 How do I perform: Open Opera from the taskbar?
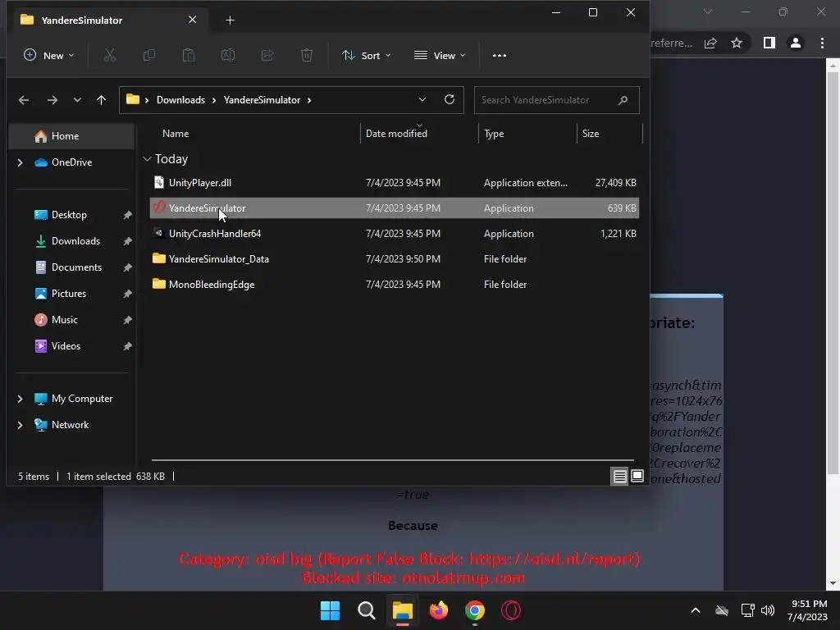click(510, 610)
